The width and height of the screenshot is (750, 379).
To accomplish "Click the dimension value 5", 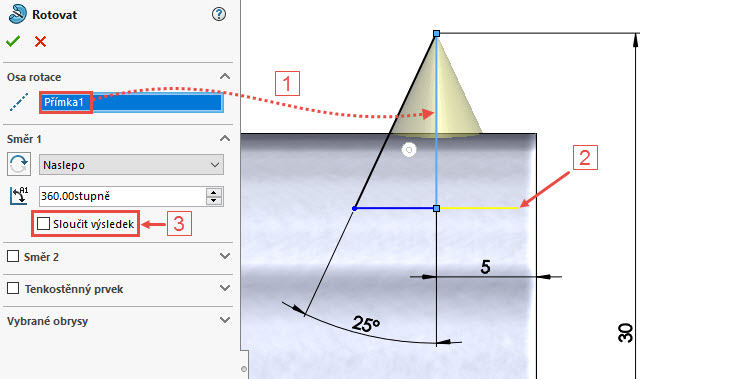I will point(485,267).
